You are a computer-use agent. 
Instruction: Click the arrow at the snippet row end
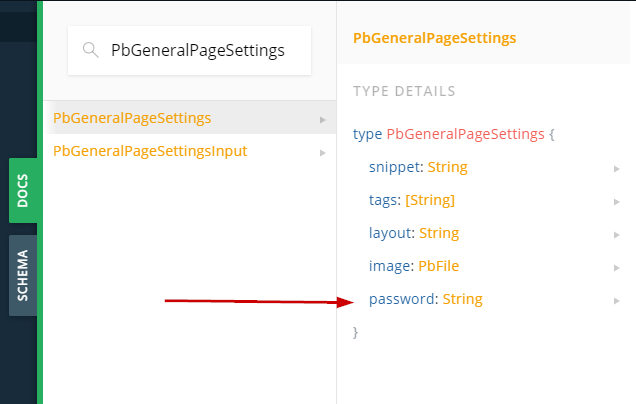617,168
